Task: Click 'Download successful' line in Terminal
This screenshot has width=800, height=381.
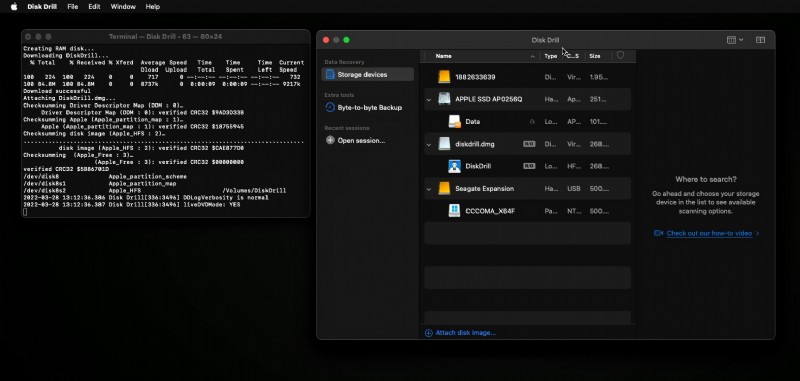Action: point(57,91)
